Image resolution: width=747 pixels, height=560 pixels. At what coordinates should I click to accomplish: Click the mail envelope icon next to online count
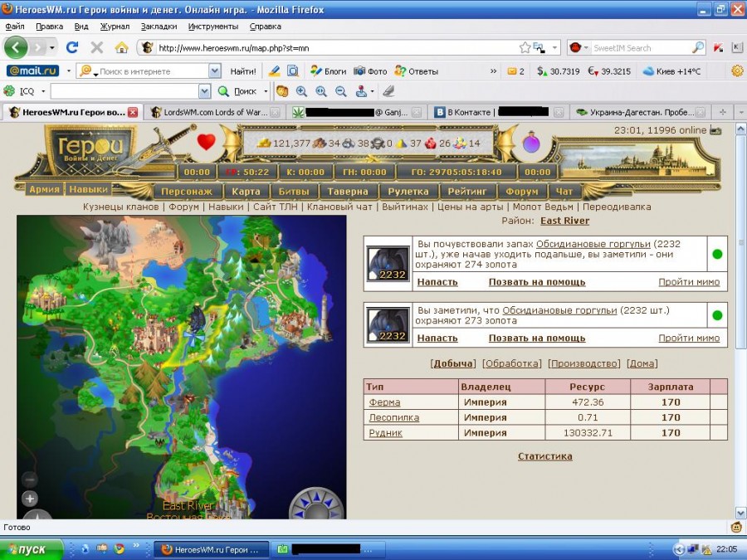pos(715,130)
